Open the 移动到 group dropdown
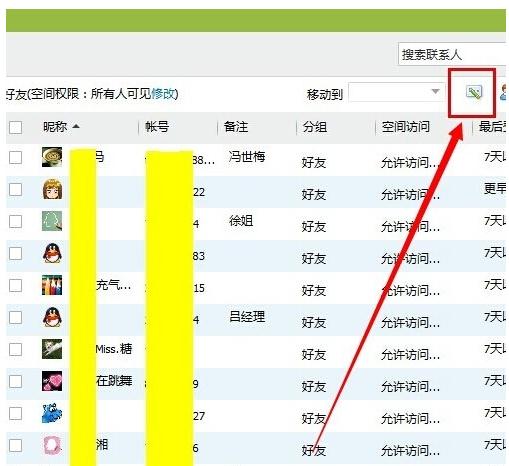Screen dimensions: 509x466 tap(396, 92)
